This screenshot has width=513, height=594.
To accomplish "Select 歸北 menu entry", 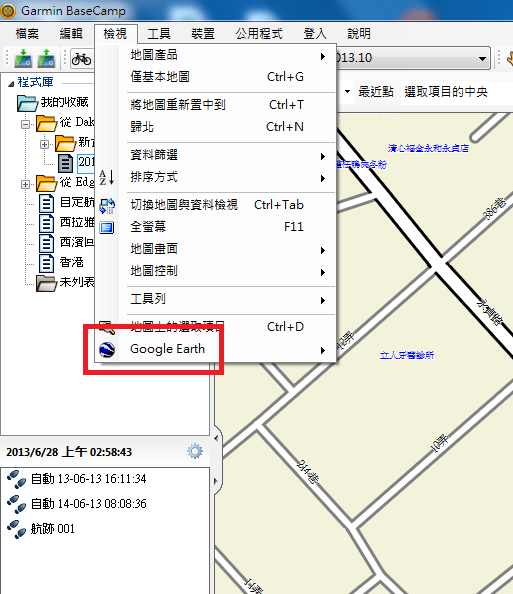I will [227, 127].
